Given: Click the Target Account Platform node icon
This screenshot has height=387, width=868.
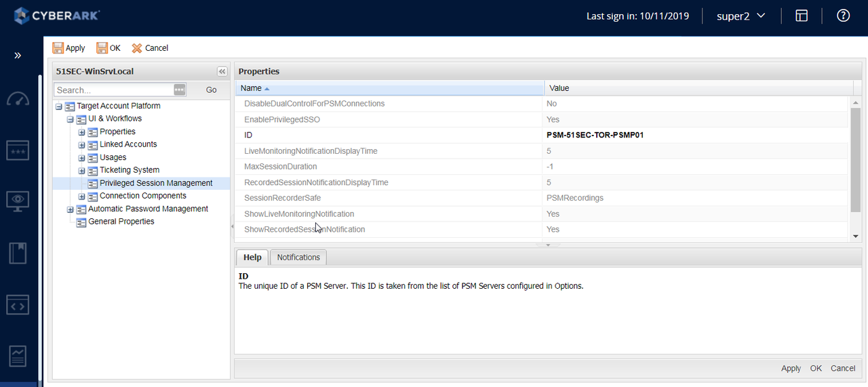Looking at the screenshot, I should (x=70, y=106).
